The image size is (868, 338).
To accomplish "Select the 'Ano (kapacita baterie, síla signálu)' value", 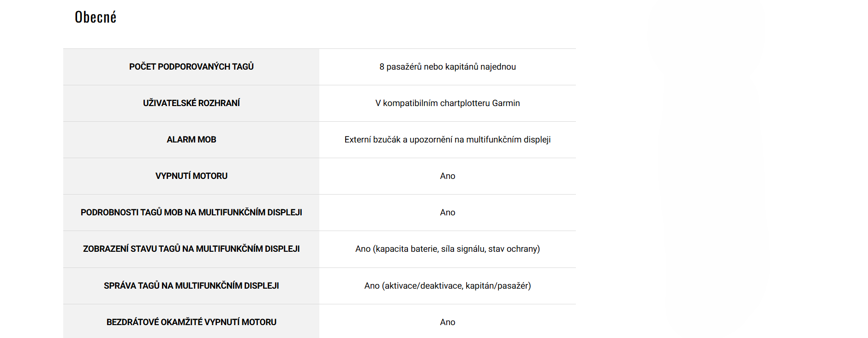I will [x=447, y=249].
